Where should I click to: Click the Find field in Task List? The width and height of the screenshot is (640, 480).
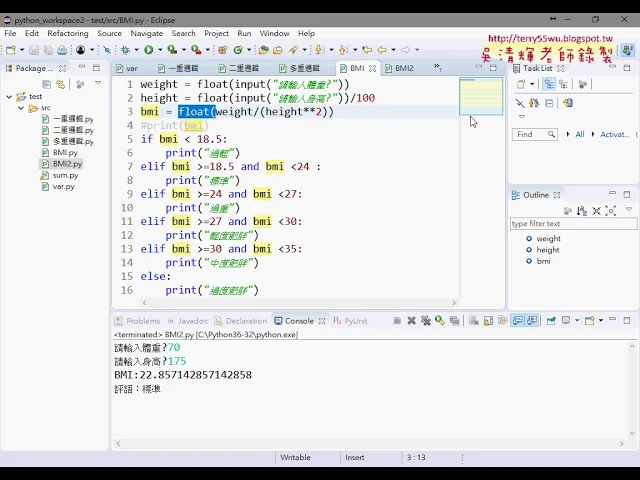pos(535,134)
